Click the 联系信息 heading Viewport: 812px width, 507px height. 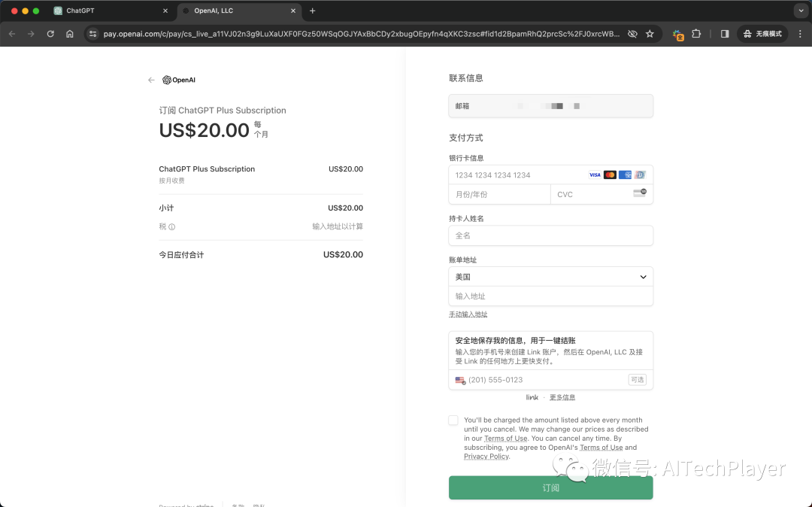466,78
